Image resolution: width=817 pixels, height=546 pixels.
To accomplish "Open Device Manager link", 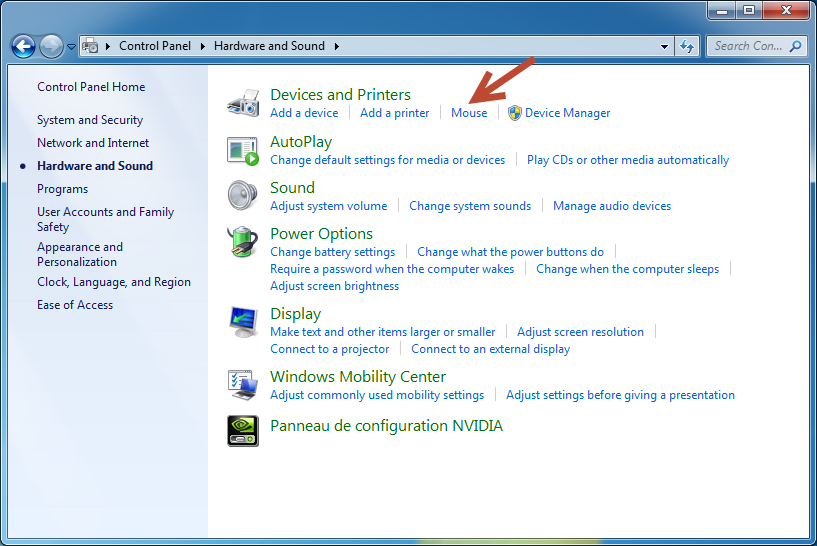I will pyautogui.click(x=567, y=113).
